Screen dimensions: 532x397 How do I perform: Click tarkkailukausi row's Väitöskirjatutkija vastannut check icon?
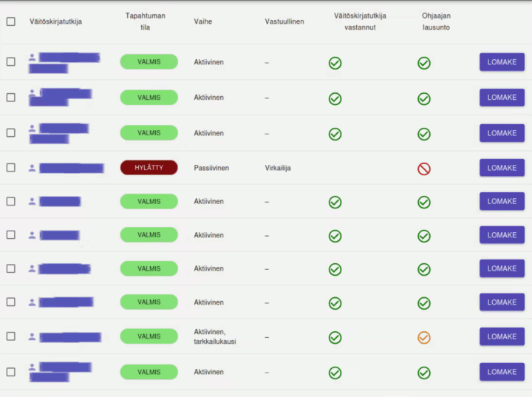[x=335, y=337]
